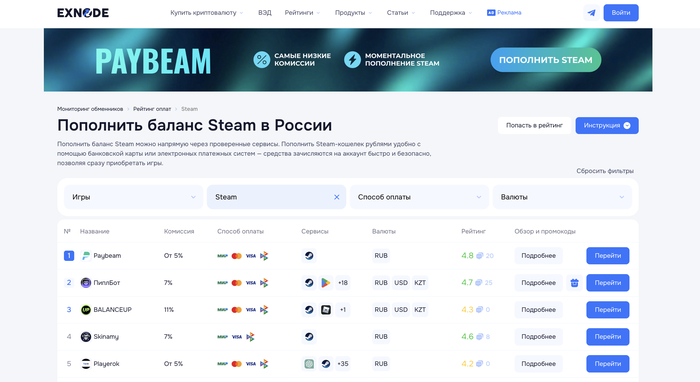Go to Мониторинг обменников breadcrumb

(90, 109)
